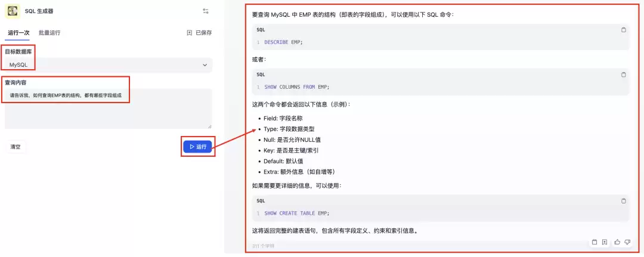Click the blue 运行 button

point(197,147)
